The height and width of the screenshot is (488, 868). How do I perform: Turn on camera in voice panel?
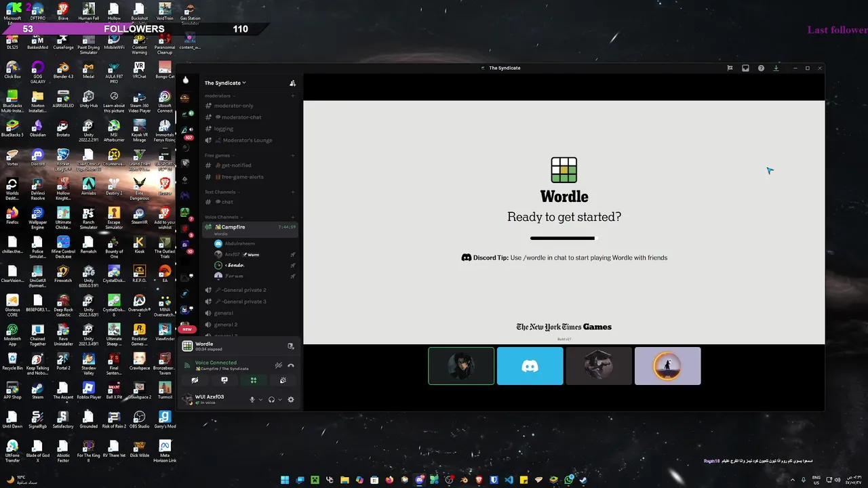(195, 380)
